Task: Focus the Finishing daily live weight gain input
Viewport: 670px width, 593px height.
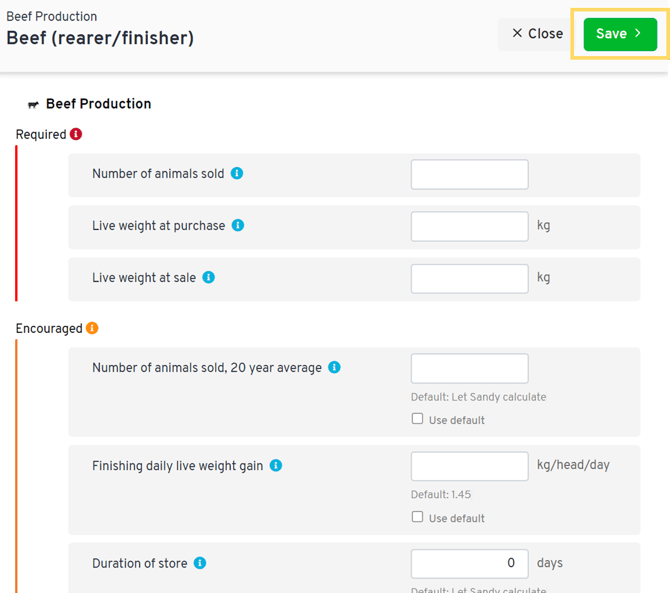Action: (469, 466)
